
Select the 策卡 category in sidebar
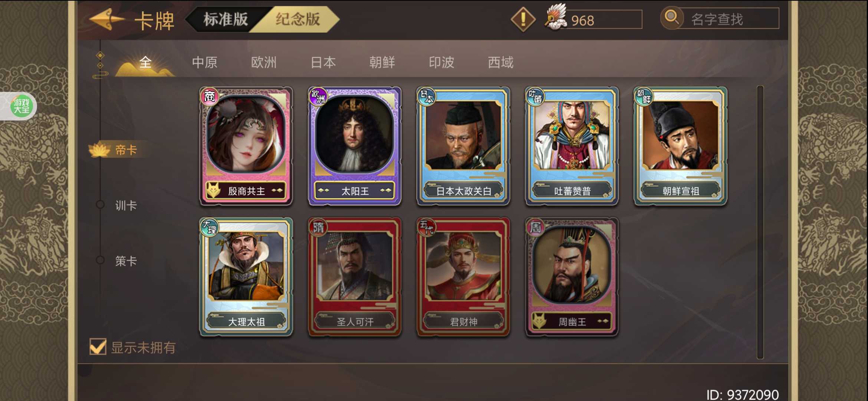[x=126, y=261]
